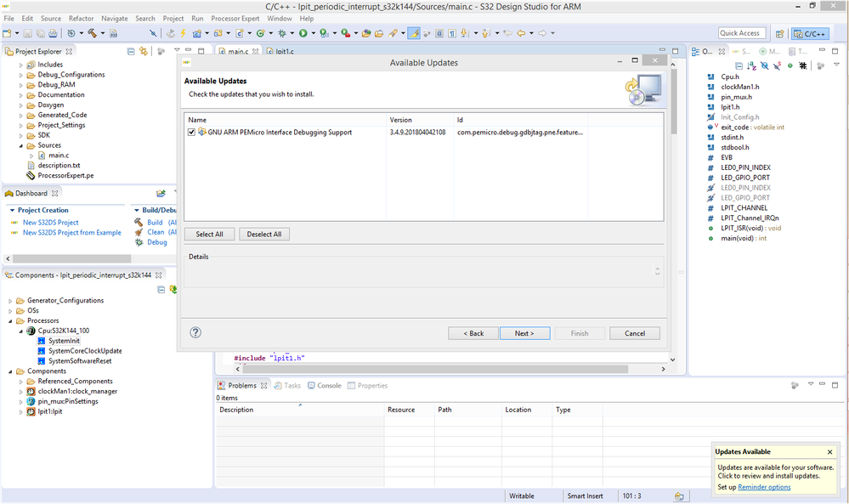
Task: Click the hammer Build icon in main toolbar
Action: [x=93, y=33]
